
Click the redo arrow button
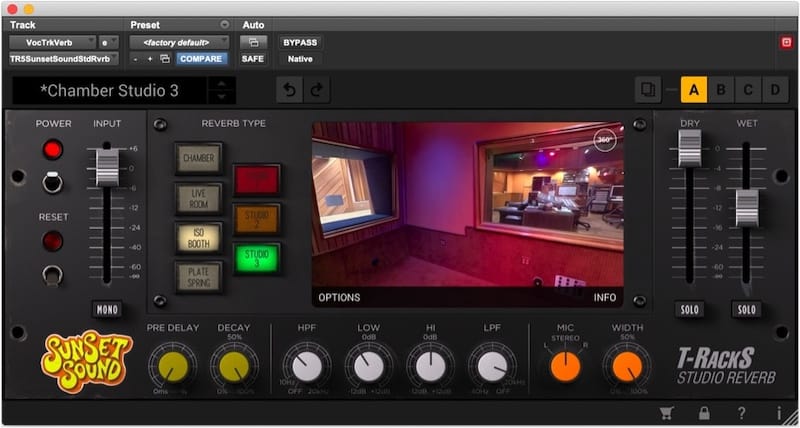316,90
